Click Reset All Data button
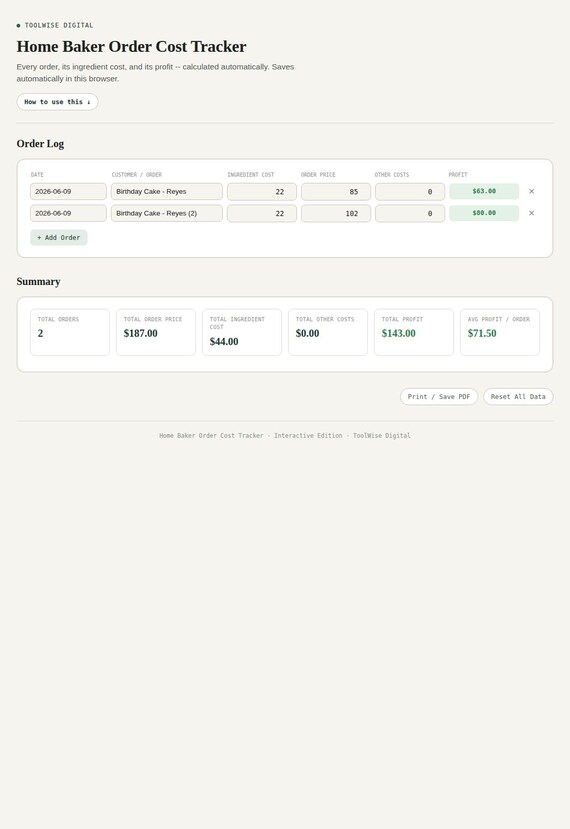The image size is (570, 829). [x=518, y=397]
